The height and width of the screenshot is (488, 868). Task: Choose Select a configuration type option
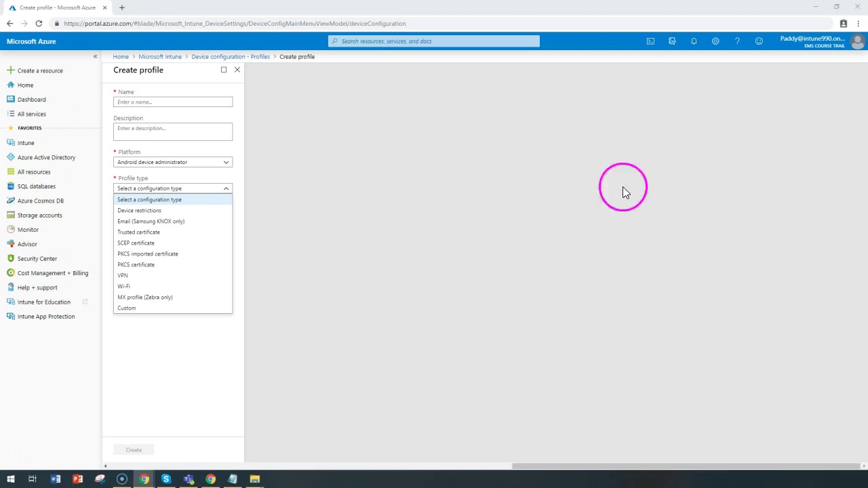click(173, 200)
